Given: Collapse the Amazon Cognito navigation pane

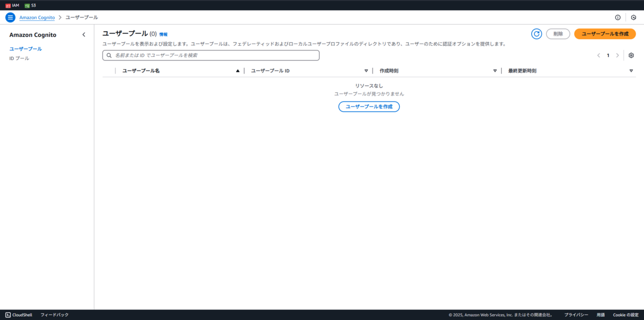Looking at the screenshot, I should point(84,34).
